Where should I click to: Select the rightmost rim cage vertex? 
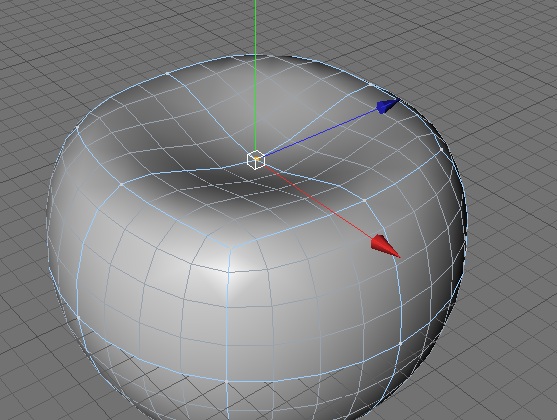pos(442,150)
